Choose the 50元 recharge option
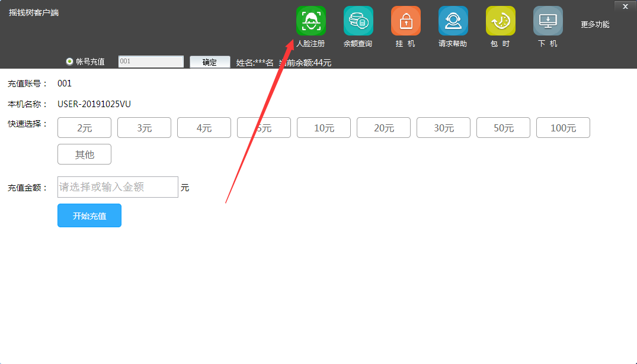 pos(503,128)
